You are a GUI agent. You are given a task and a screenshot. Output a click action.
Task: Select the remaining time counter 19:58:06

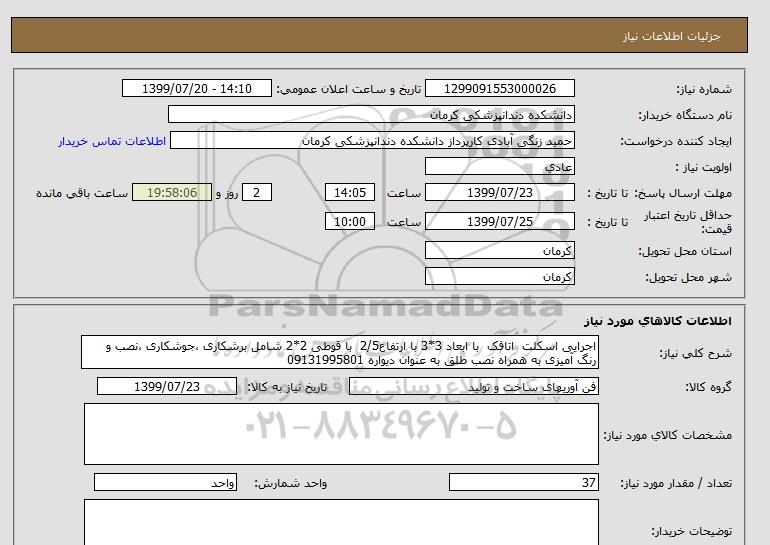172,192
